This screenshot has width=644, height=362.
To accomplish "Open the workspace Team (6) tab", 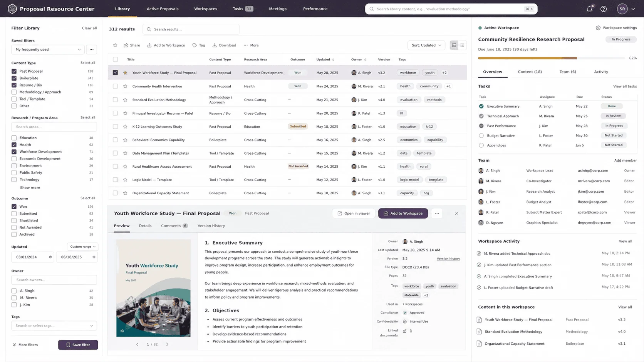I will point(568,72).
